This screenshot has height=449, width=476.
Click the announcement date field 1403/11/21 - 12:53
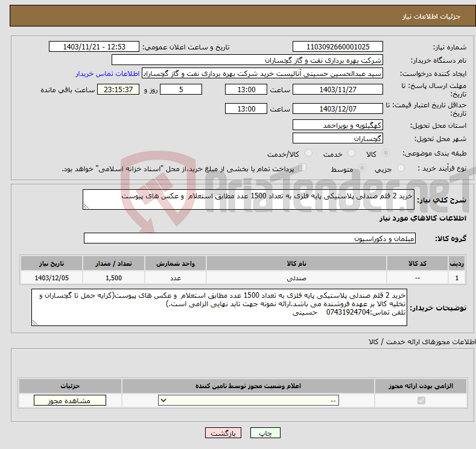click(x=94, y=46)
